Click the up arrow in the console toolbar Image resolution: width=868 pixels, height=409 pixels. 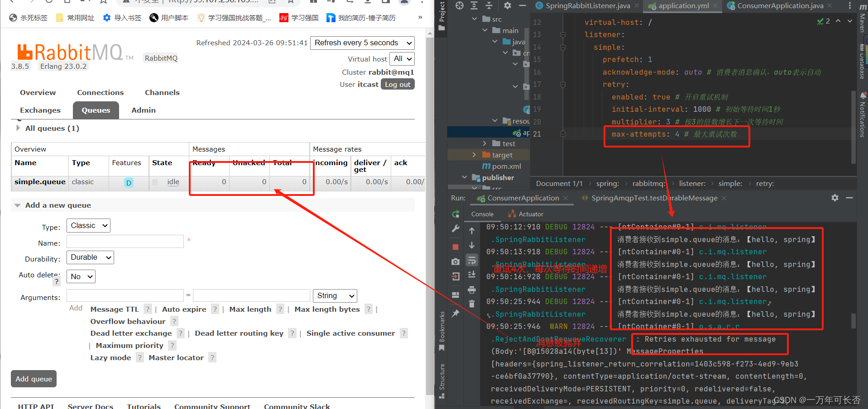pos(472,231)
